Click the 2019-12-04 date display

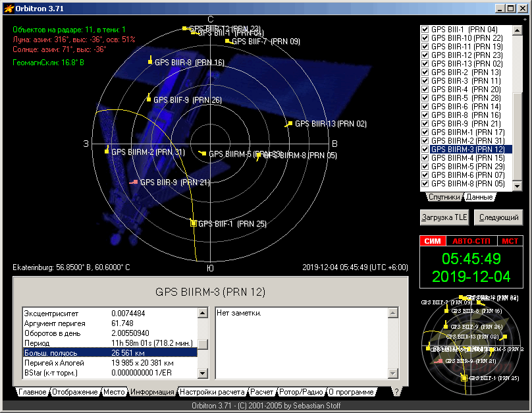pos(471,277)
